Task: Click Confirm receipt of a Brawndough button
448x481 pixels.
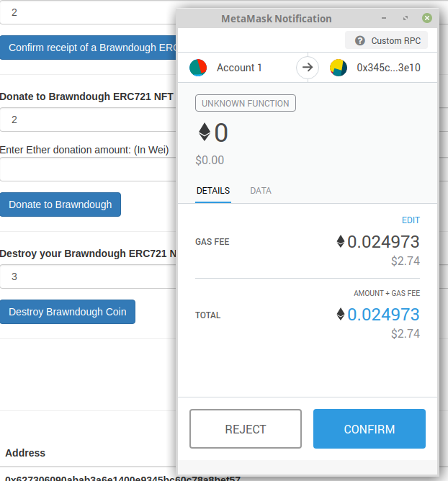Action: click(x=89, y=48)
